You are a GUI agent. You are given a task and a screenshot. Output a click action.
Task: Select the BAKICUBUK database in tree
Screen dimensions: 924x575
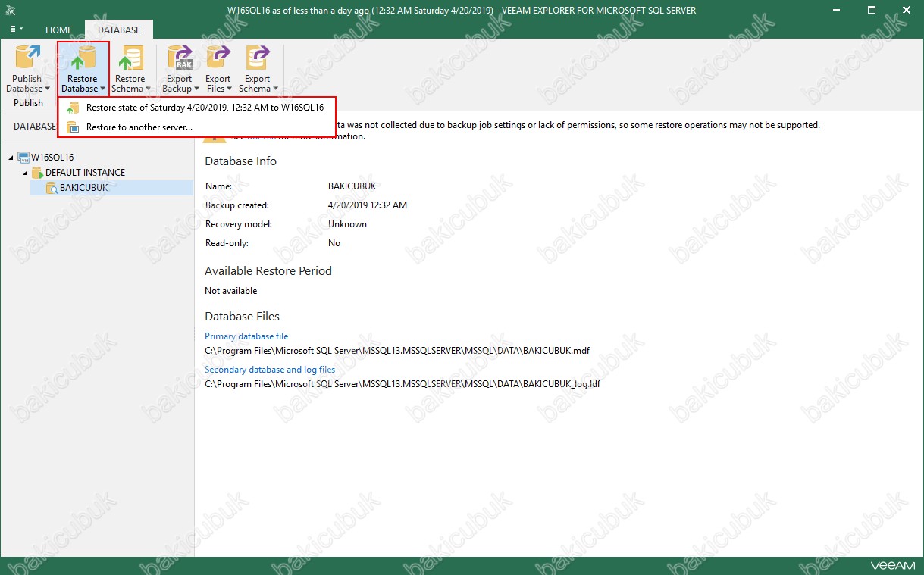84,188
